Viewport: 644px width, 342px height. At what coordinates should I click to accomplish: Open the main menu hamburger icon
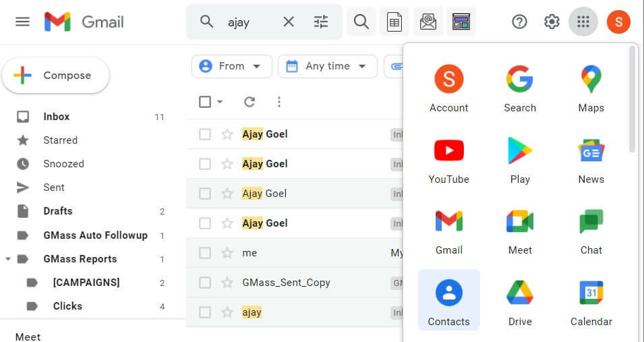tap(22, 22)
